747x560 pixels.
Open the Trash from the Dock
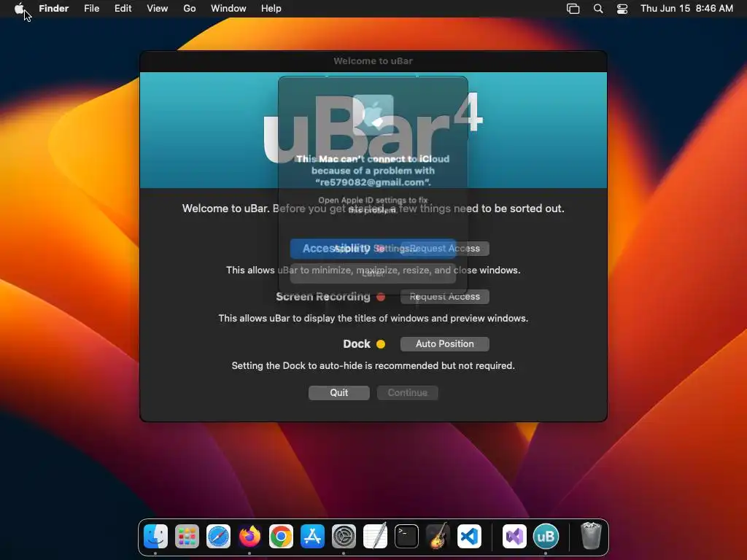pos(591,537)
